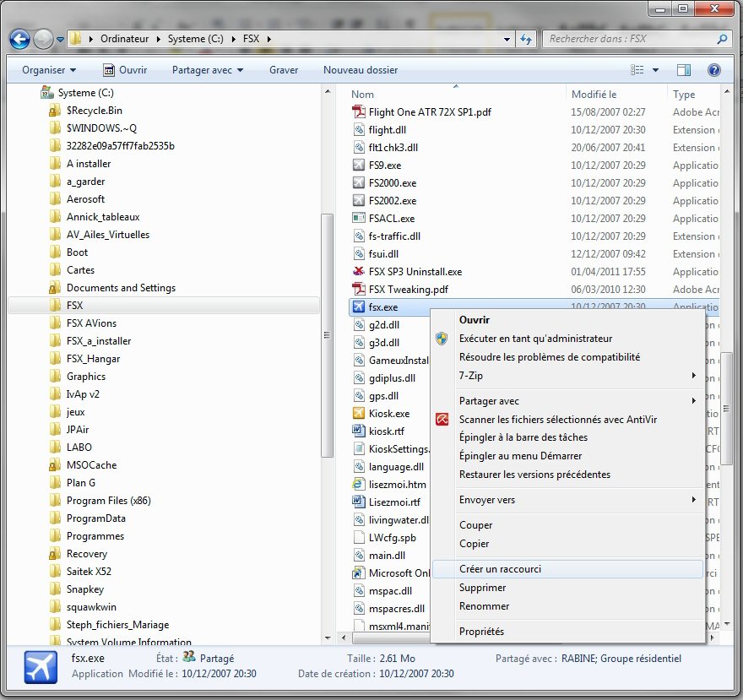The height and width of the screenshot is (700, 743).
Task: Select the FSX AVions folder in the tree
Action: coord(91,323)
